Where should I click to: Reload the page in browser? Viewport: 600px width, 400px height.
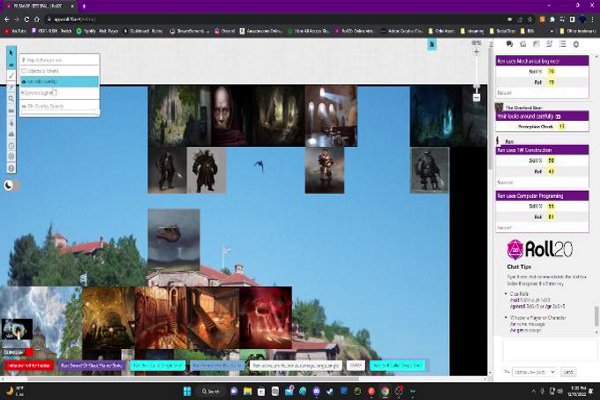tap(27, 19)
